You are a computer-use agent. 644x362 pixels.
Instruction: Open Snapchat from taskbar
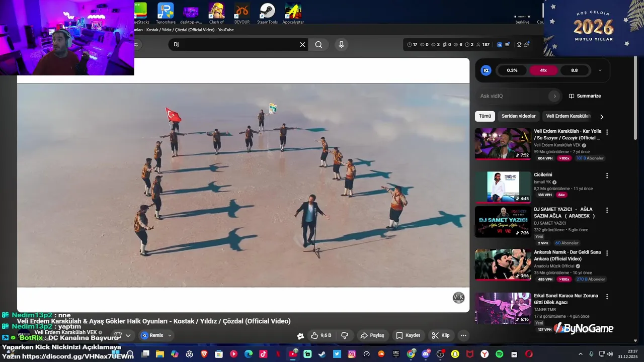coord(455,354)
